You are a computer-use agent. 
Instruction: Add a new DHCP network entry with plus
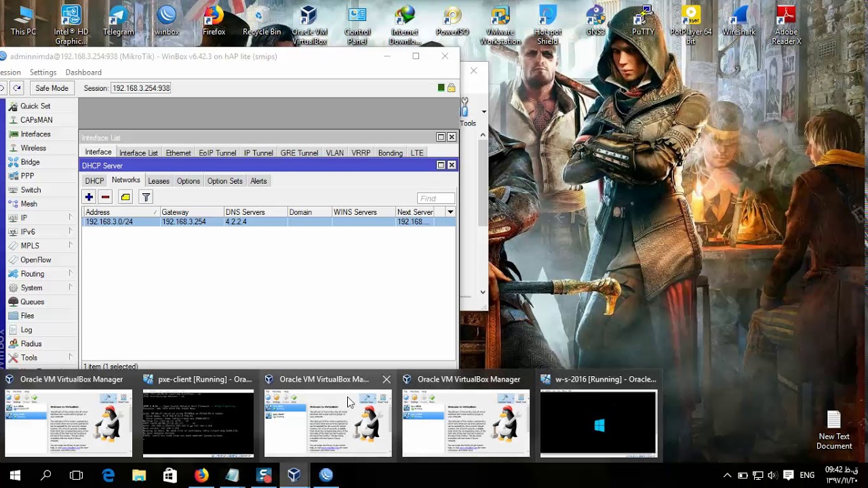[89, 197]
